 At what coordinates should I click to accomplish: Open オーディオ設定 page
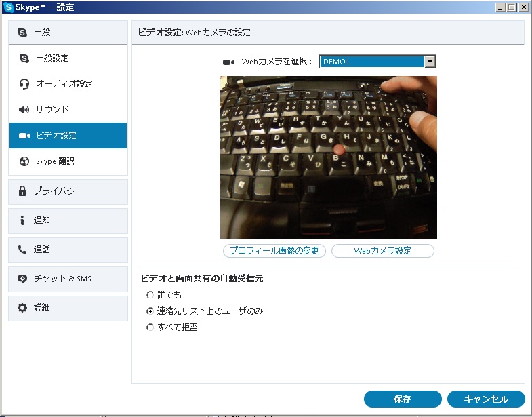click(x=68, y=84)
